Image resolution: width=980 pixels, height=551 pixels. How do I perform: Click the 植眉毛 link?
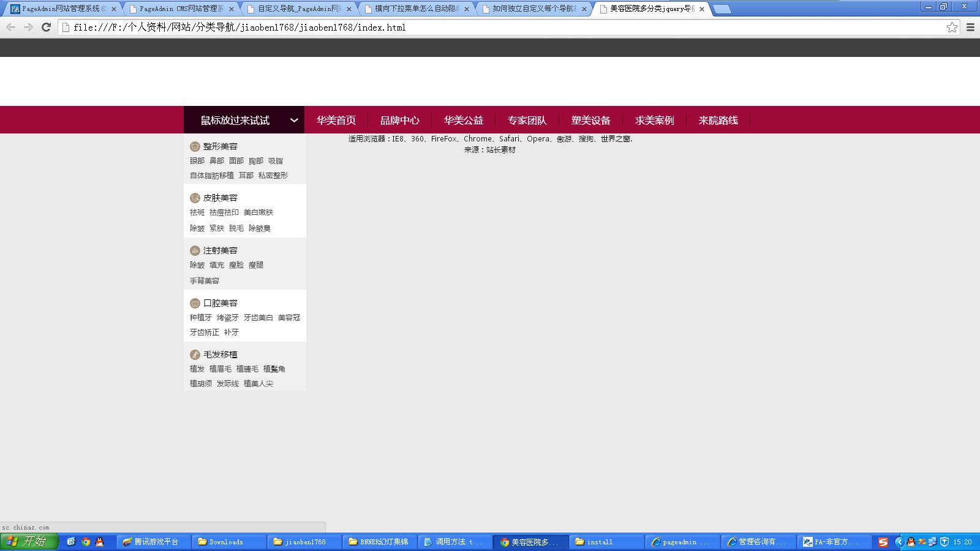coord(220,369)
